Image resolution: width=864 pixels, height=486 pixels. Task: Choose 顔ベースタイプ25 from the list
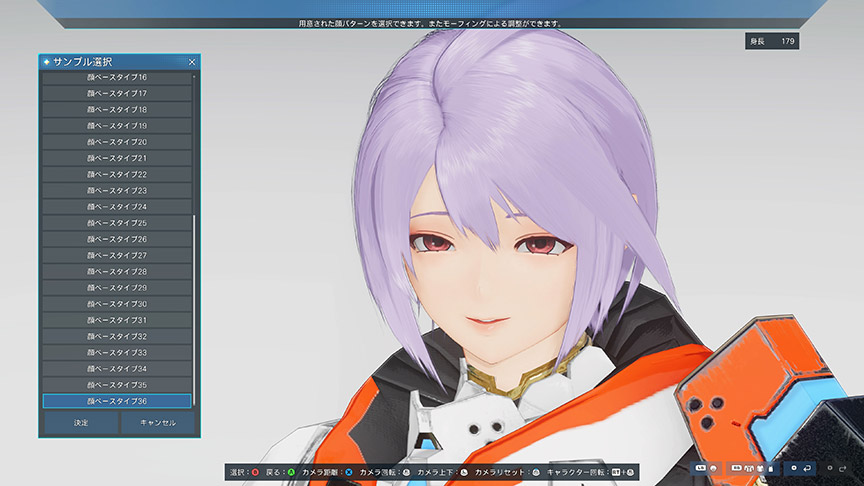(116, 223)
